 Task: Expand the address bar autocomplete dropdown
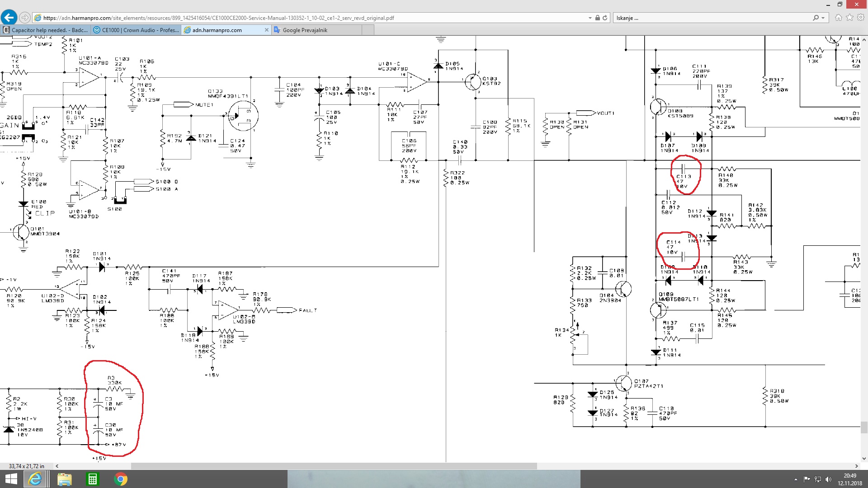590,18
